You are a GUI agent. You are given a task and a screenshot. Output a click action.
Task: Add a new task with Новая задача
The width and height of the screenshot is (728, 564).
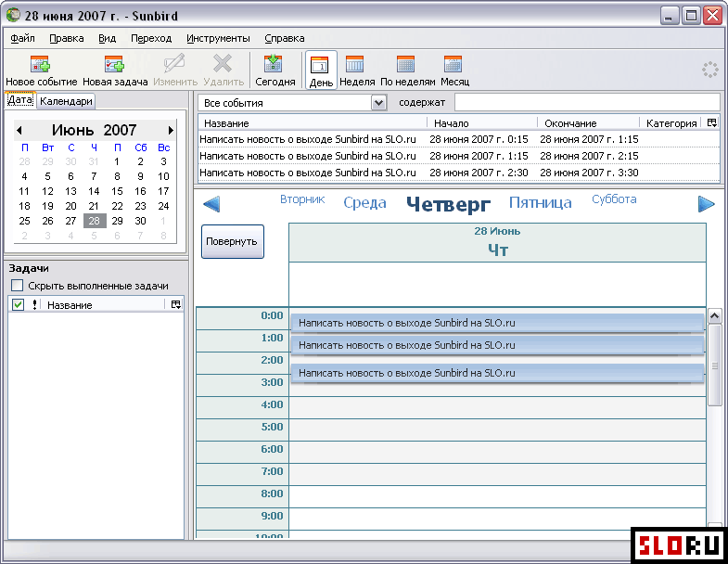tap(115, 70)
